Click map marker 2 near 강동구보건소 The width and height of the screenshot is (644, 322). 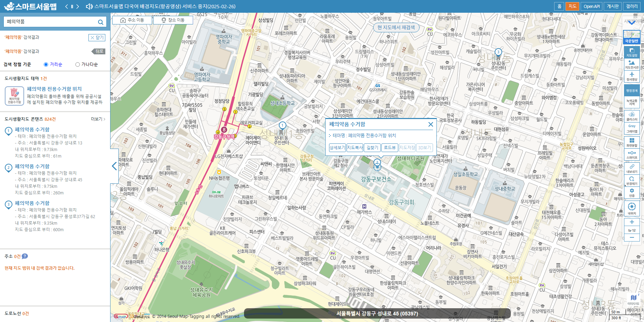[x=377, y=163]
